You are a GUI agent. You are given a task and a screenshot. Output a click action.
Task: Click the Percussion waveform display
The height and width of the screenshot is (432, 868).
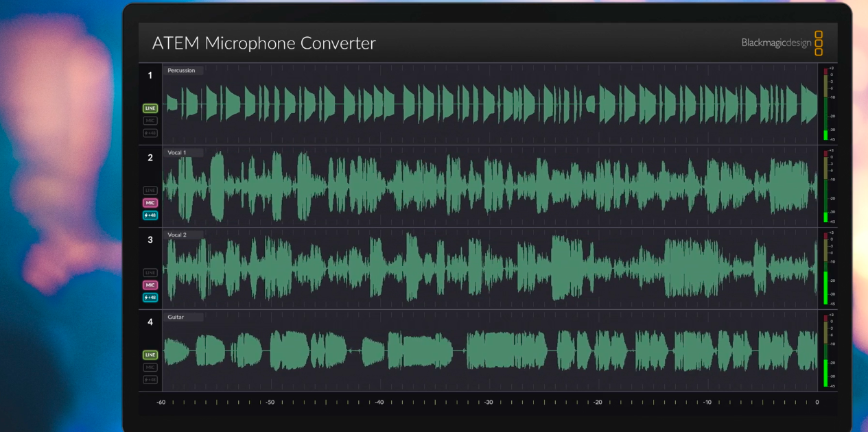pyautogui.click(x=490, y=104)
